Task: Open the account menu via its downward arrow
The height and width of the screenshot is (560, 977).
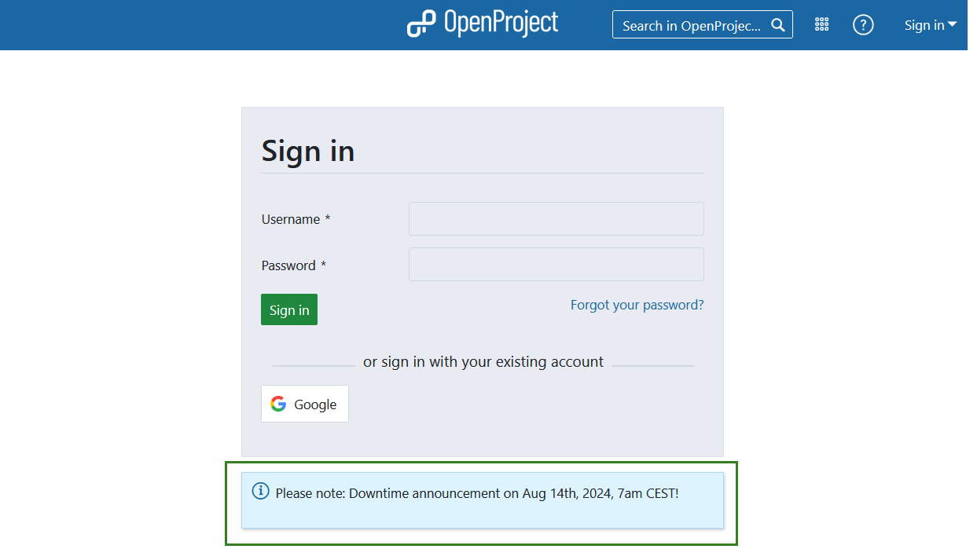Action: coord(952,24)
